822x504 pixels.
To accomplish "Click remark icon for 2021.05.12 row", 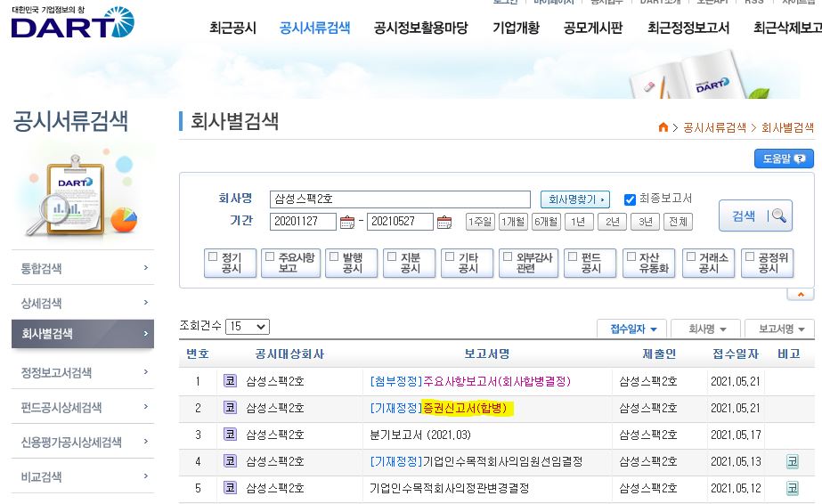I will coord(792,488).
